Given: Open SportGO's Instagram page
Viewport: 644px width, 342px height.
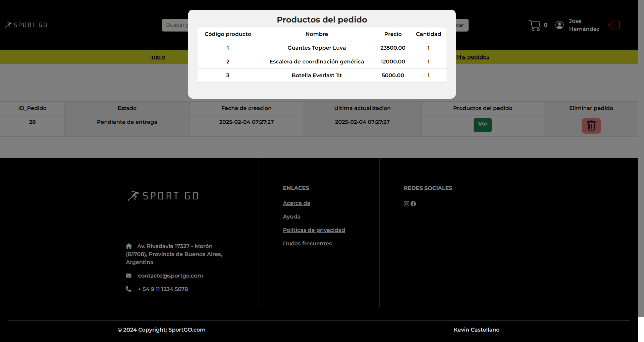Looking at the screenshot, I should (406, 204).
